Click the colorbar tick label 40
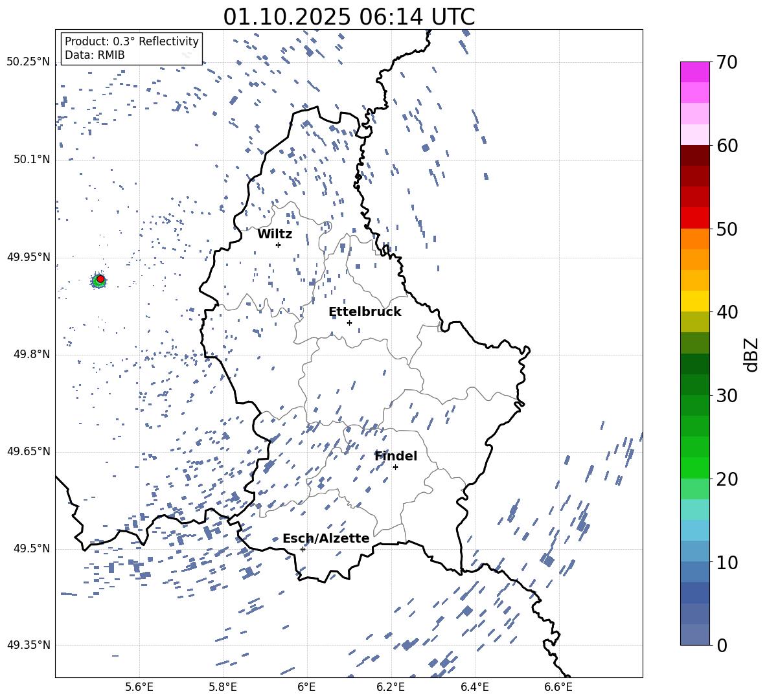 [727, 312]
